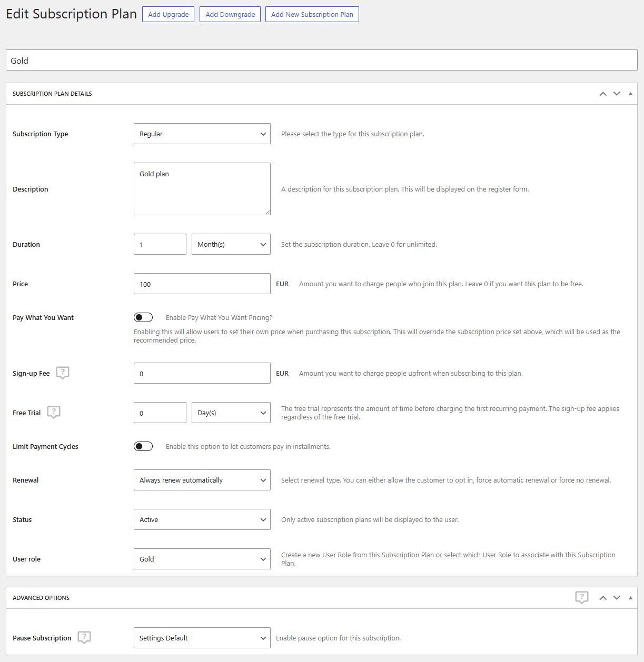Click the Free Trial help icon
This screenshot has height=662, width=644.
pyautogui.click(x=53, y=412)
